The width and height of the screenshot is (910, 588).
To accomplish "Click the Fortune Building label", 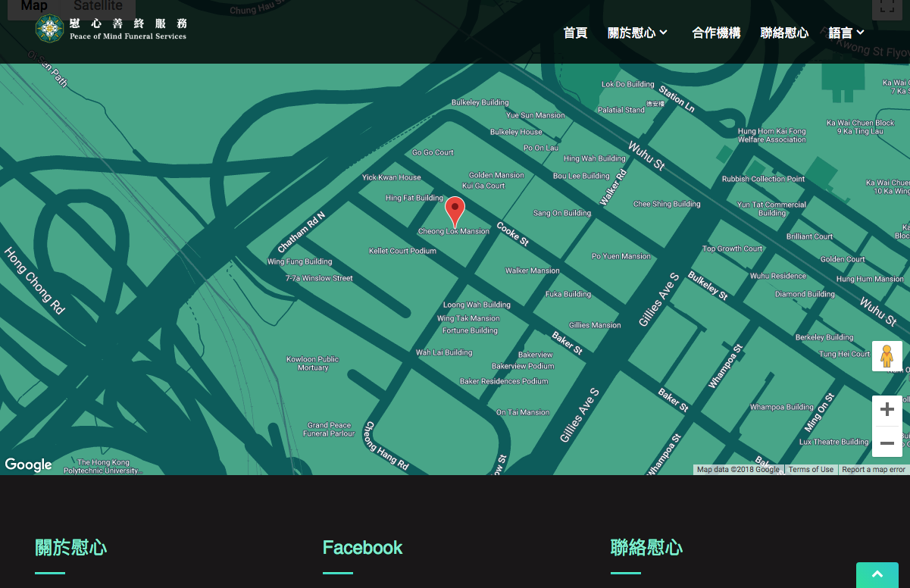I will (x=470, y=330).
